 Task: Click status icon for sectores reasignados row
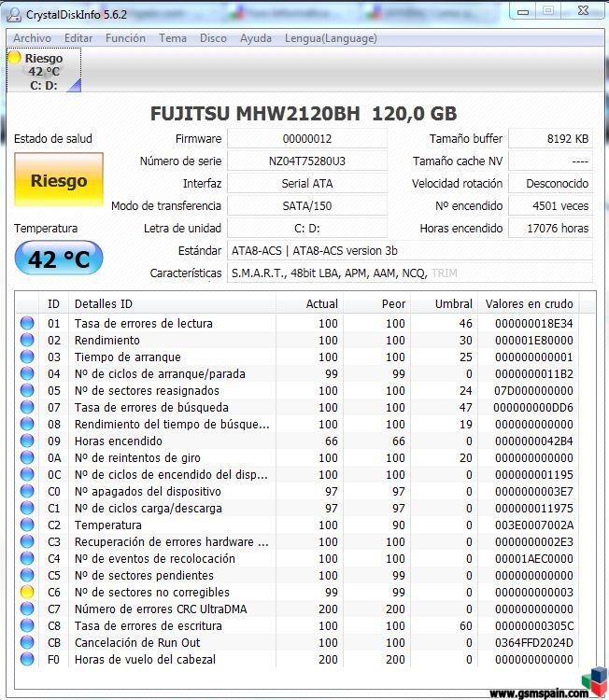tap(27, 390)
